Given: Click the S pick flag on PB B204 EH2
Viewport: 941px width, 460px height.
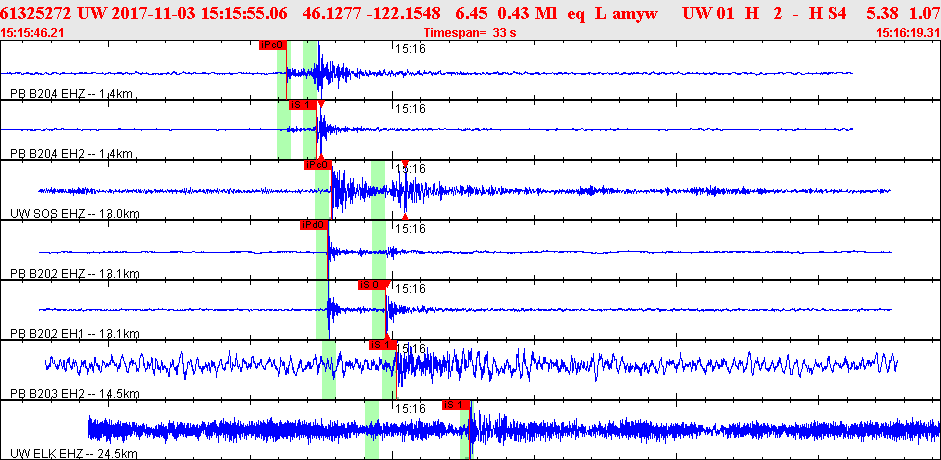Looking at the screenshot, I should (x=302, y=105).
